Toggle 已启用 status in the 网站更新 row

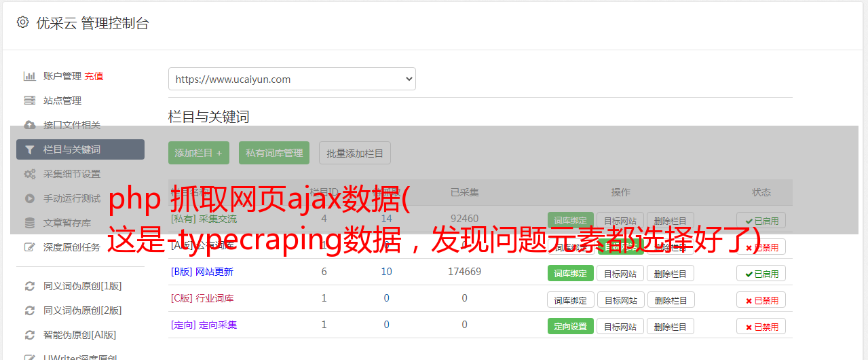(x=761, y=273)
